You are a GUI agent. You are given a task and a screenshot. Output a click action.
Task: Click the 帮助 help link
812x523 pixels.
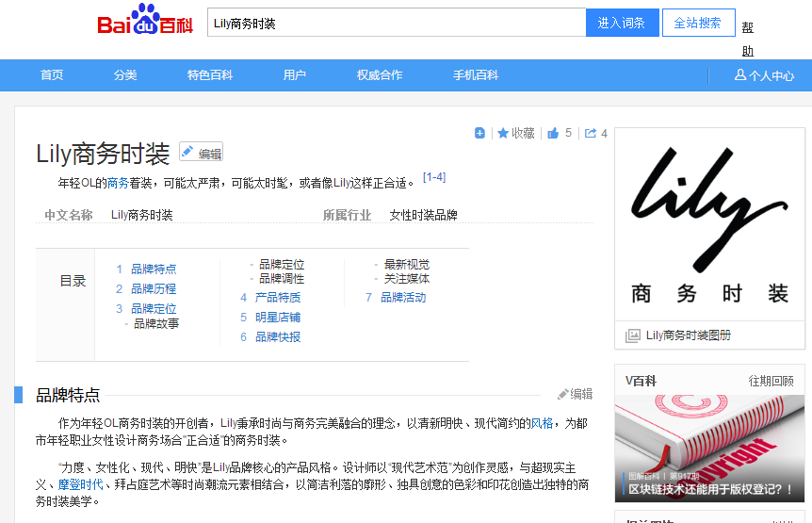pos(747,39)
